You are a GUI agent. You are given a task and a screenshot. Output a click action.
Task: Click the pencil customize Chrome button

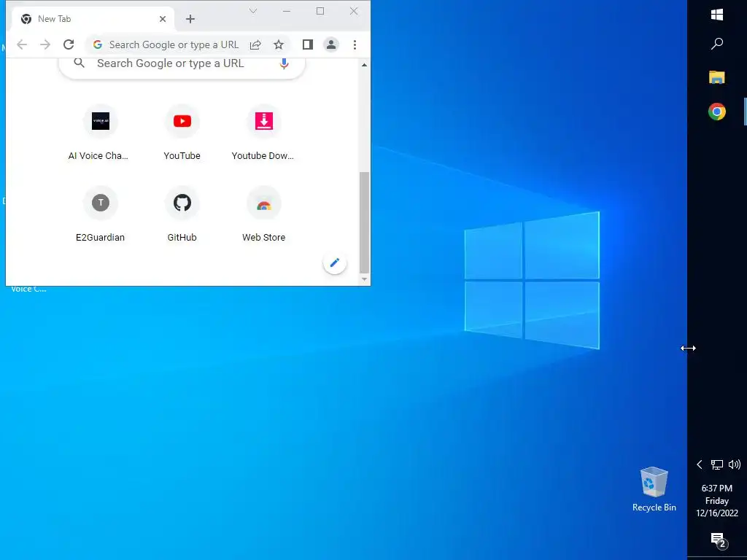pyautogui.click(x=334, y=262)
